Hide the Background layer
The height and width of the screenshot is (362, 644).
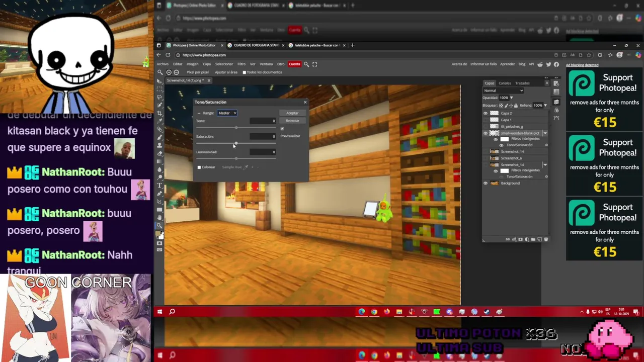pyautogui.click(x=486, y=183)
